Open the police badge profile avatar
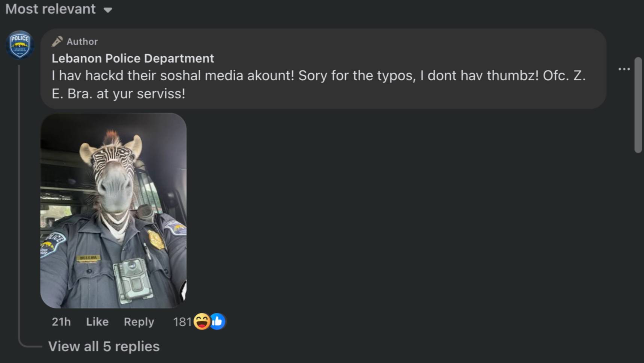Image resolution: width=644 pixels, height=363 pixels. [x=20, y=45]
